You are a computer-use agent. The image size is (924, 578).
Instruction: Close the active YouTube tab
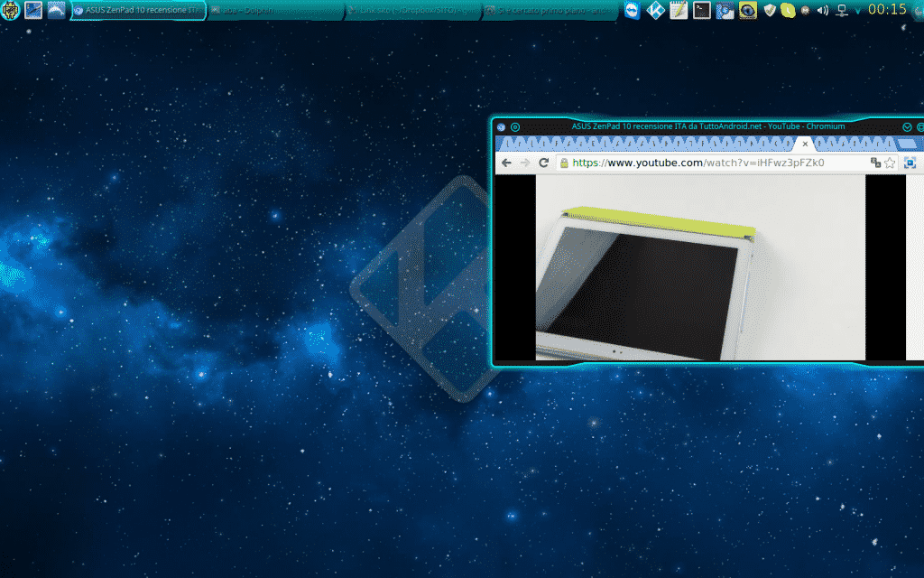pyautogui.click(x=805, y=144)
